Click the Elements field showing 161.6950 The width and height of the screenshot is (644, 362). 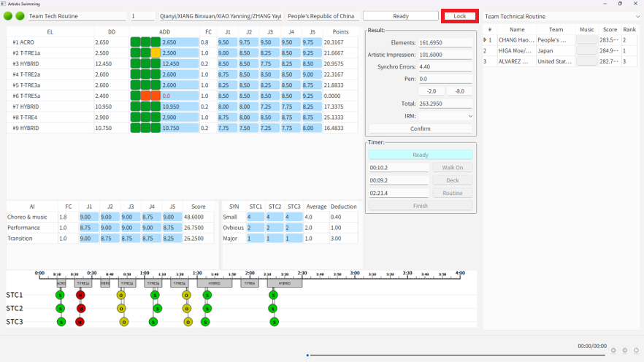point(445,42)
